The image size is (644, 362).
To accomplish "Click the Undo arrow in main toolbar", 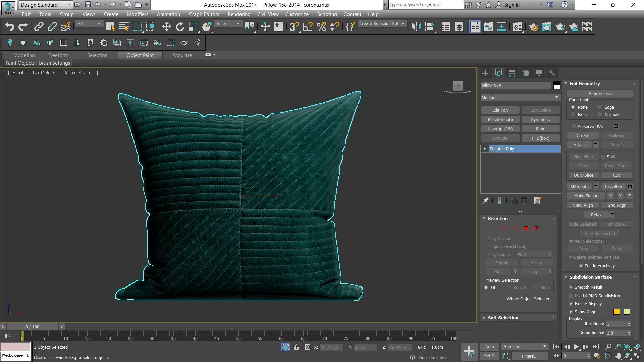I will (x=10, y=27).
